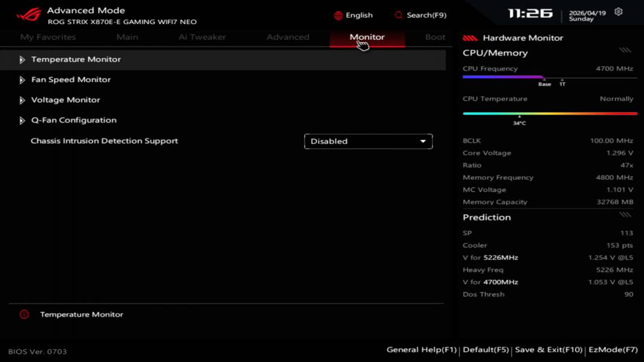Switch to EzMode(F7)
The image size is (644, 362).
tap(613, 350)
